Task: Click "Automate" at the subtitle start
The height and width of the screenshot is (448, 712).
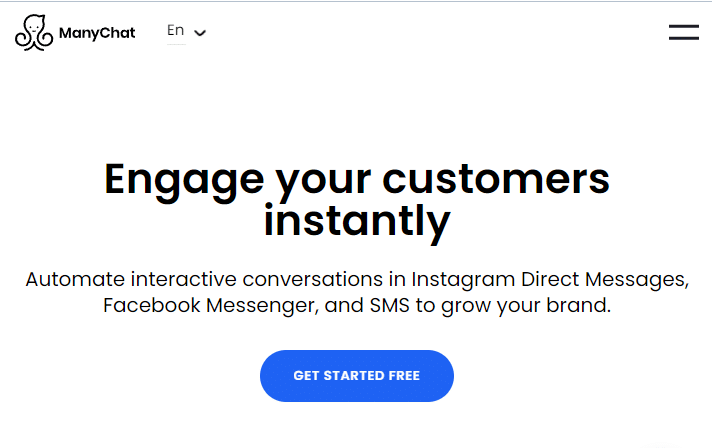Action: (x=75, y=279)
